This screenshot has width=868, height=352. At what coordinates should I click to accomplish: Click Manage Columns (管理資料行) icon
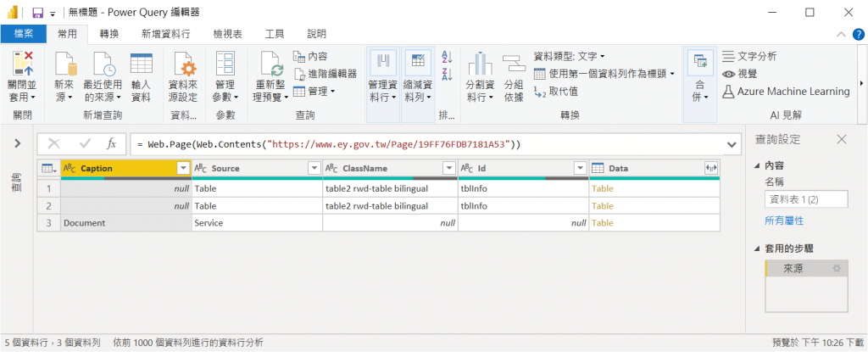click(x=383, y=63)
